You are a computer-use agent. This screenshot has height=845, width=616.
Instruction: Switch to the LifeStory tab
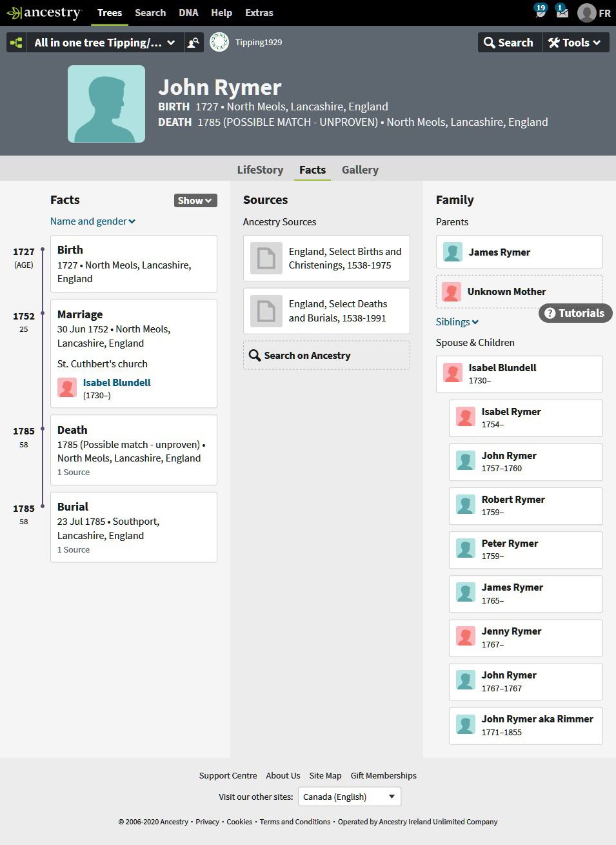coord(260,170)
